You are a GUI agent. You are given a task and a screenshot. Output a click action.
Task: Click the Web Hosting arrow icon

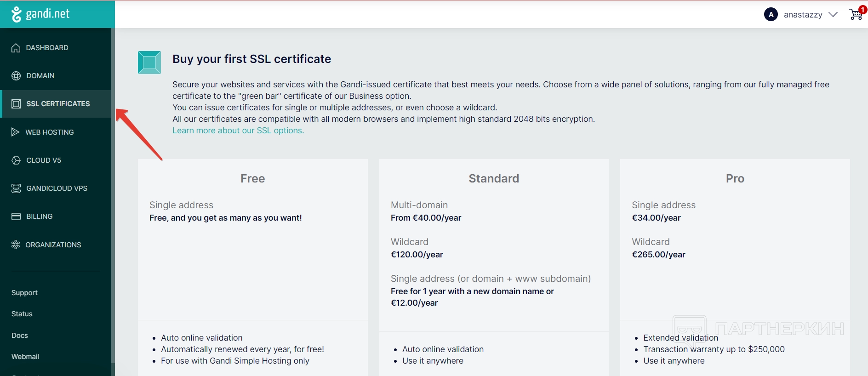coord(15,132)
